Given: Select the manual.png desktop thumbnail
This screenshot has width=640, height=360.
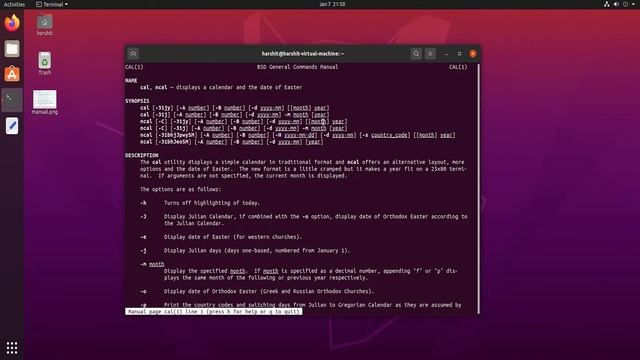Looking at the screenshot, I should (44, 102).
